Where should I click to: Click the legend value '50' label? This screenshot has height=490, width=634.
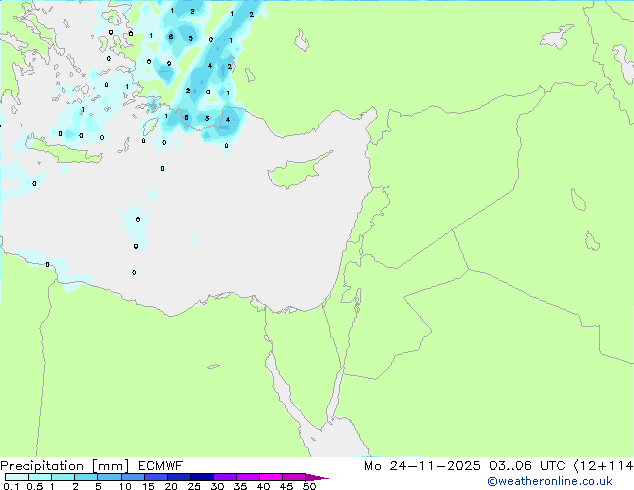(309, 486)
